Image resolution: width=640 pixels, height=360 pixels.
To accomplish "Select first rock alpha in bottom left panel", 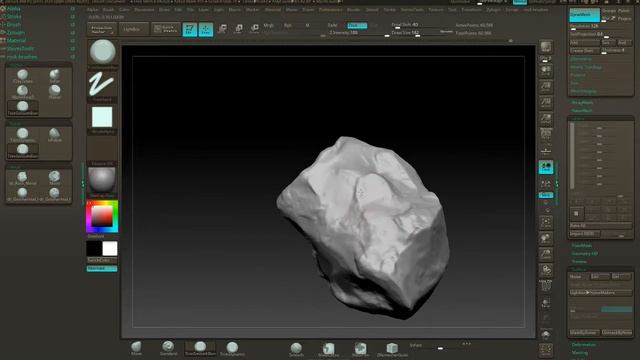I will click(22, 178).
